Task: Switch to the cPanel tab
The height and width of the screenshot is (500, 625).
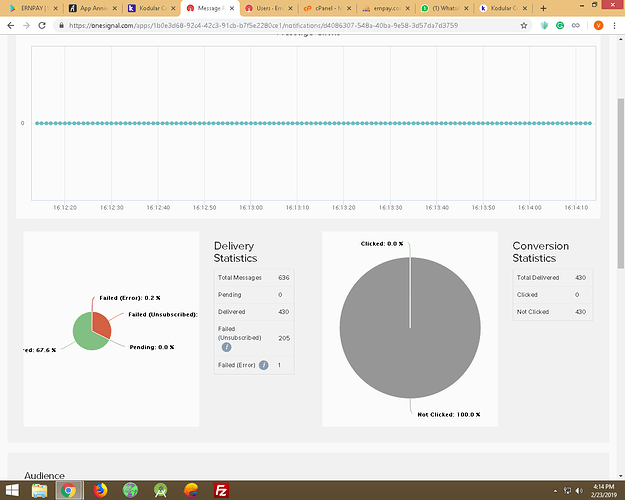Action: tap(327, 8)
